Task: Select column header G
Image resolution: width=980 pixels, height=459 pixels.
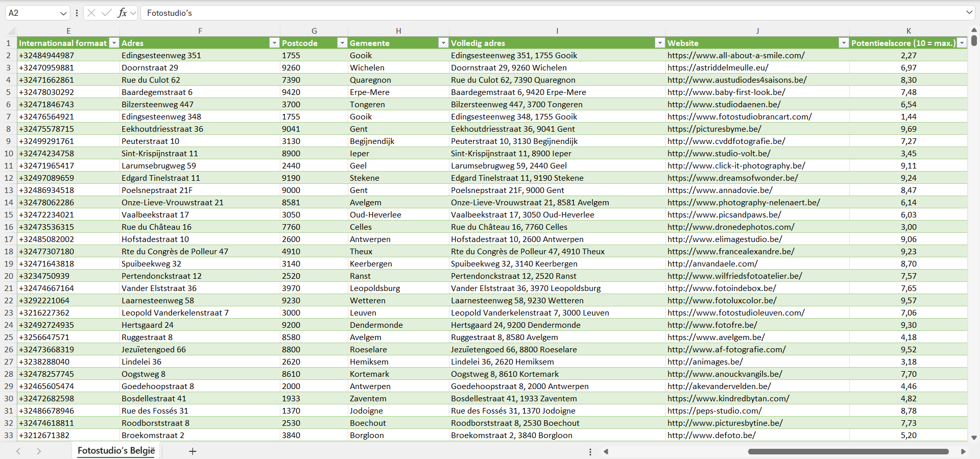Action: [314, 31]
